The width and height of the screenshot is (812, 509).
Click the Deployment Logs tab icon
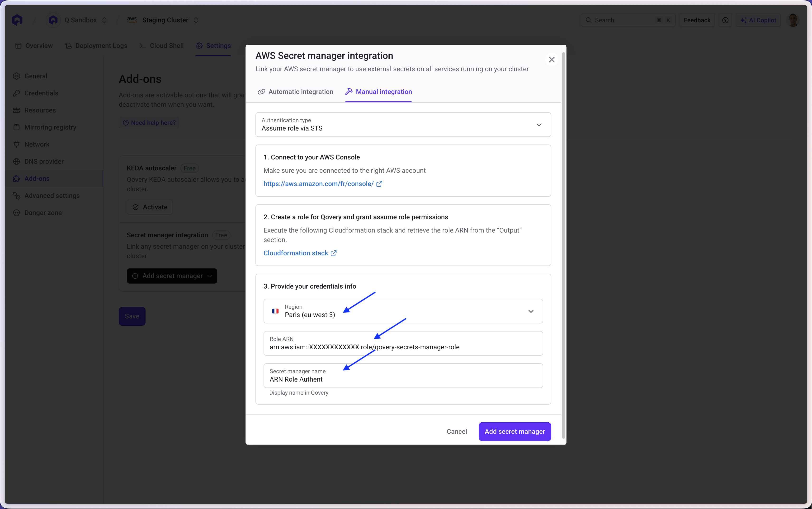[68, 46]
